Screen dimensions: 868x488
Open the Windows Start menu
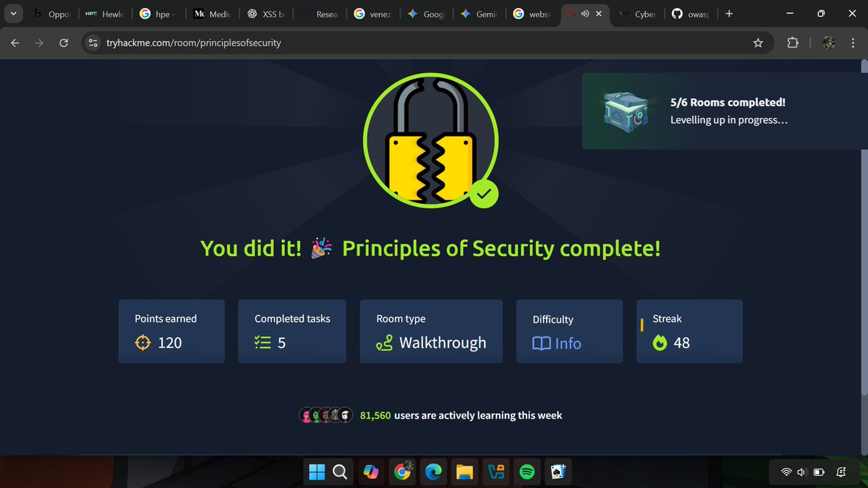click(317, 472)
